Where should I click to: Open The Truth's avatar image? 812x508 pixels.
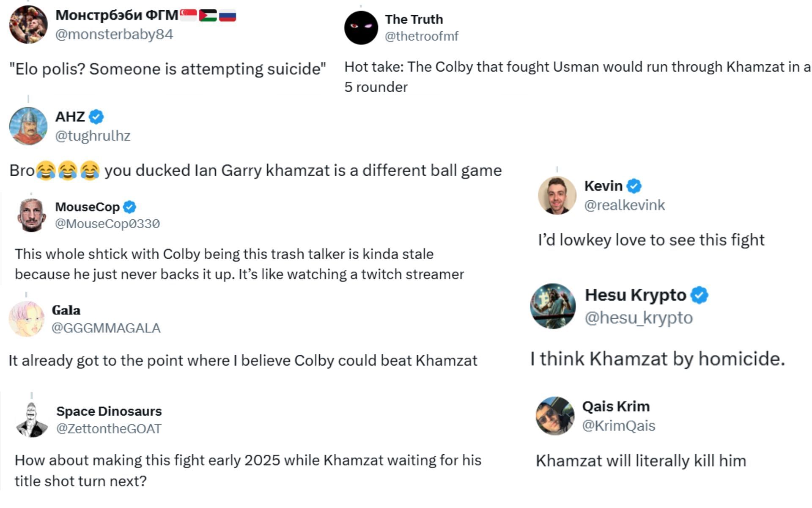coord(362,28)
